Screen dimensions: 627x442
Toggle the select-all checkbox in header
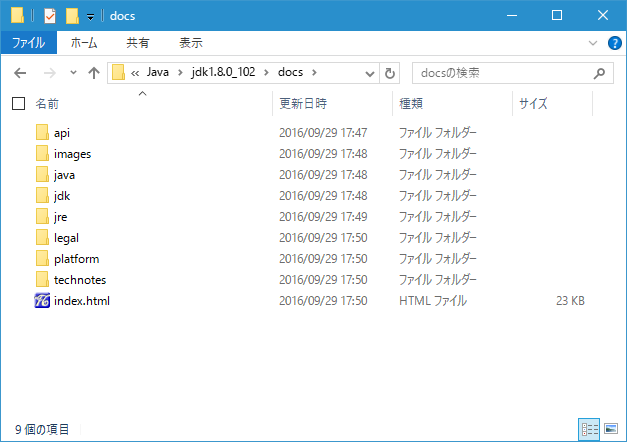click(18, 104)
